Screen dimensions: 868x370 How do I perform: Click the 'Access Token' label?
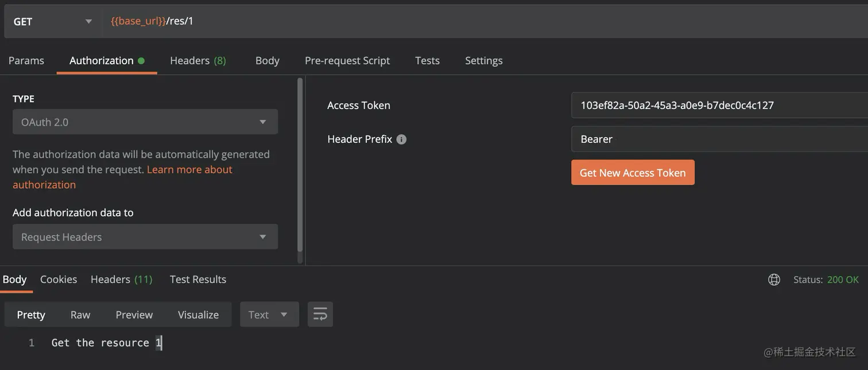click(x=359, y=105)
